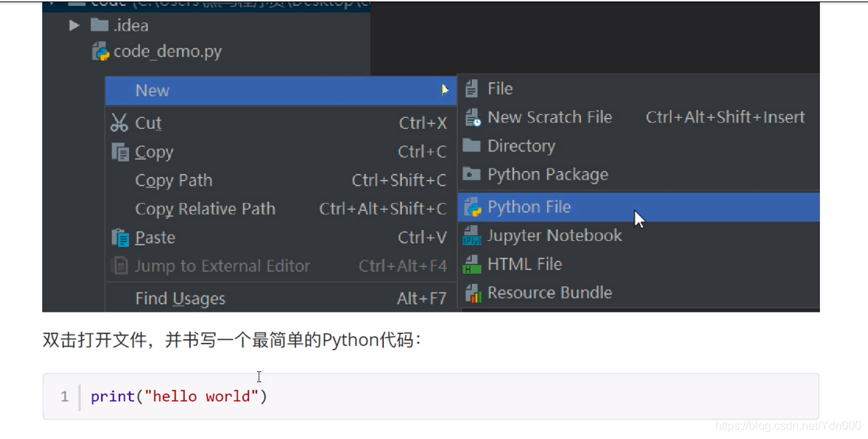
Task: Click the Ctrl+Alt+Shift+Insert shortcut text
Action: click(x=725, y=117)
